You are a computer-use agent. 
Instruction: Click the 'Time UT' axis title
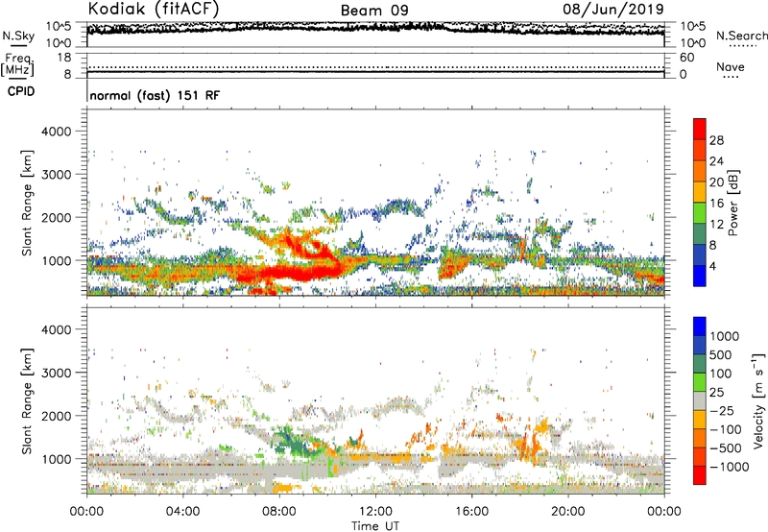(375, 526)
